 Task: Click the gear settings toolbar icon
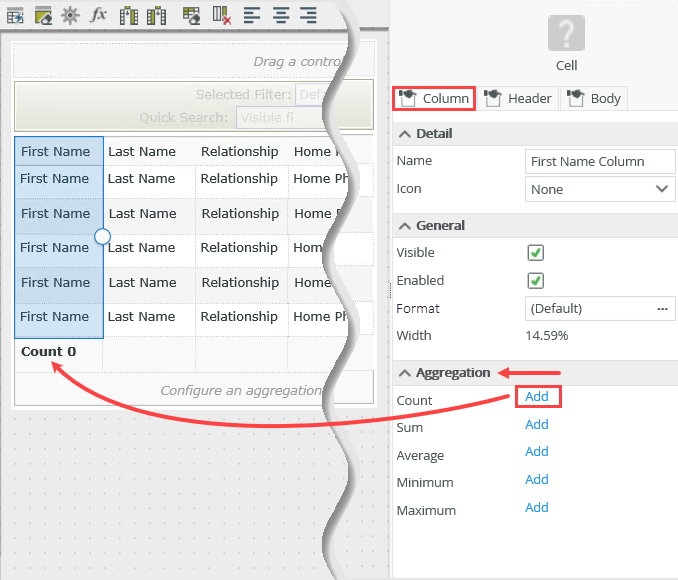(70, 16)
